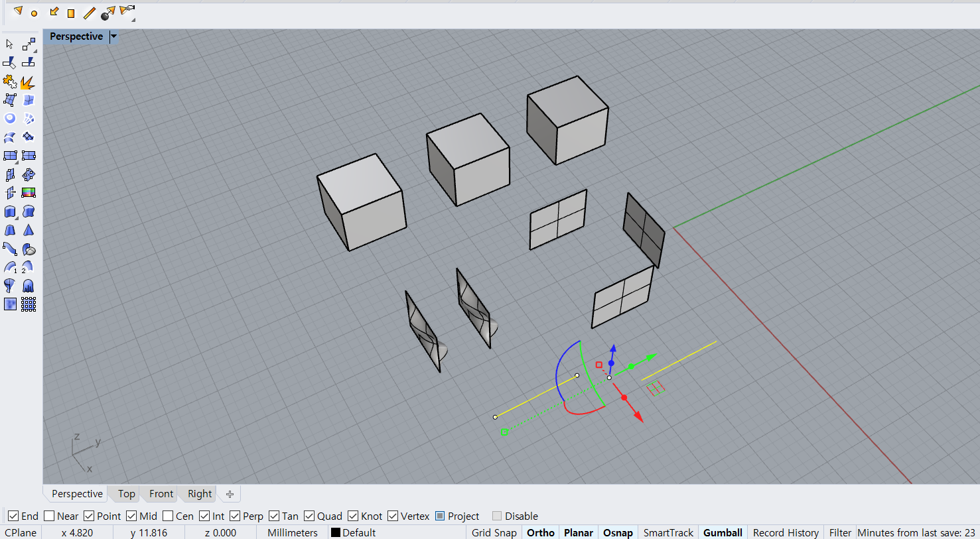Pick the Rectangular light tool

click(x=71, y=13)
